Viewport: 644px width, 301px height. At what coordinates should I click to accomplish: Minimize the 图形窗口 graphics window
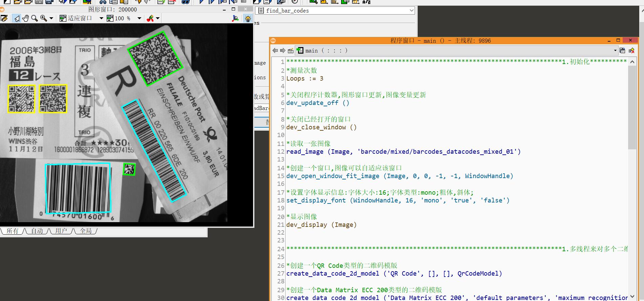click(224, 9)
